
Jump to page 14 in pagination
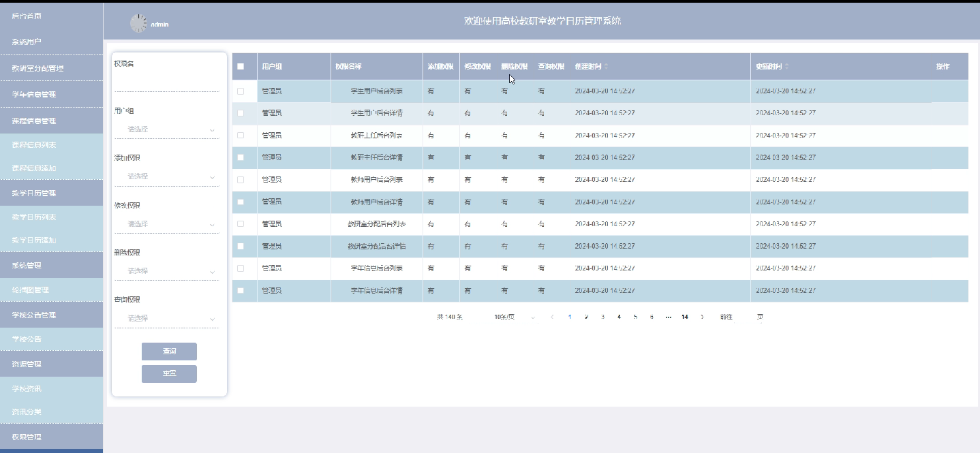pyautogui.click(x=684, y=317)
